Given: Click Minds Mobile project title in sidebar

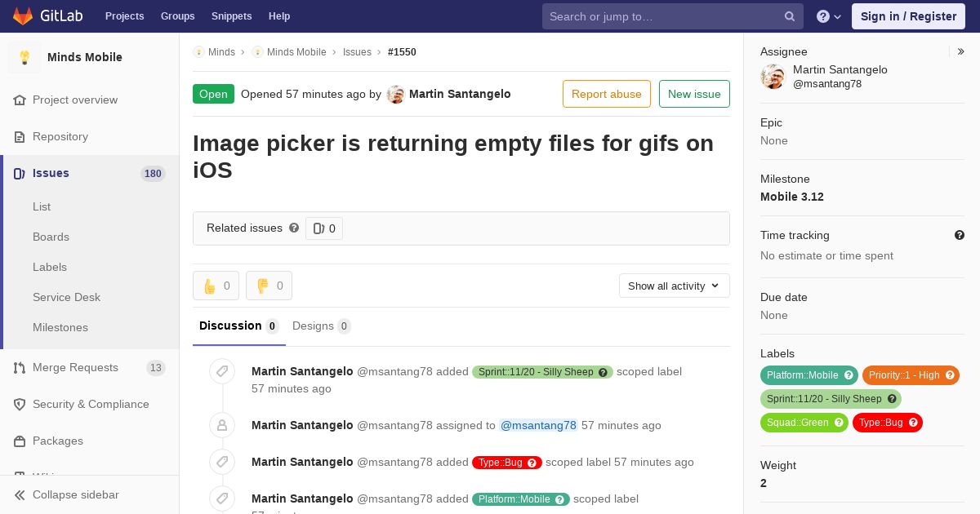Looking at the screenshot, I should click(85, 57).
